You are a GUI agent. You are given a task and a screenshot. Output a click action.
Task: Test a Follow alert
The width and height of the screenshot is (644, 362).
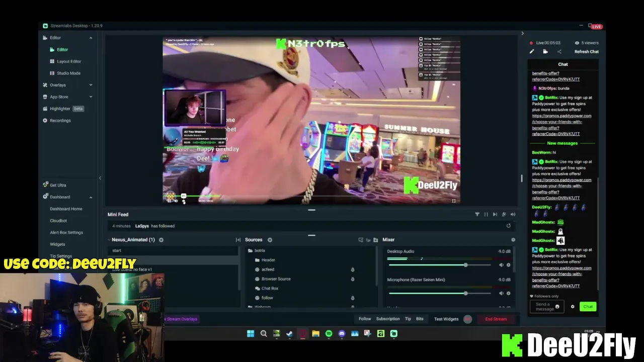point(365,319)
